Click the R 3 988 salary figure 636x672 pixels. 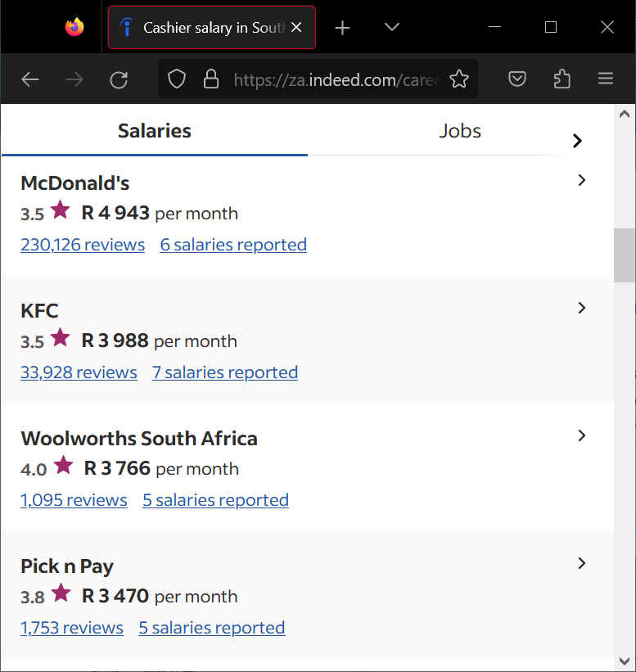pyautogui.click(x=115, y=341)
